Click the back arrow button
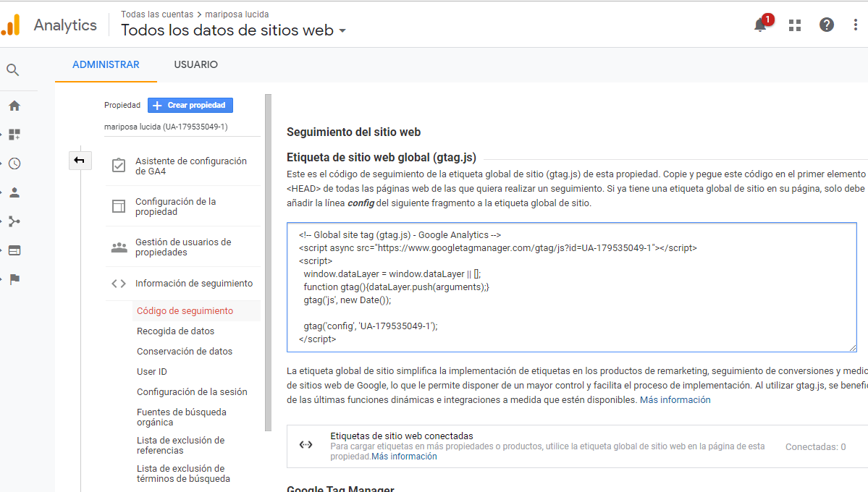This screenshot has height=492, width=868. pos(80,161)
